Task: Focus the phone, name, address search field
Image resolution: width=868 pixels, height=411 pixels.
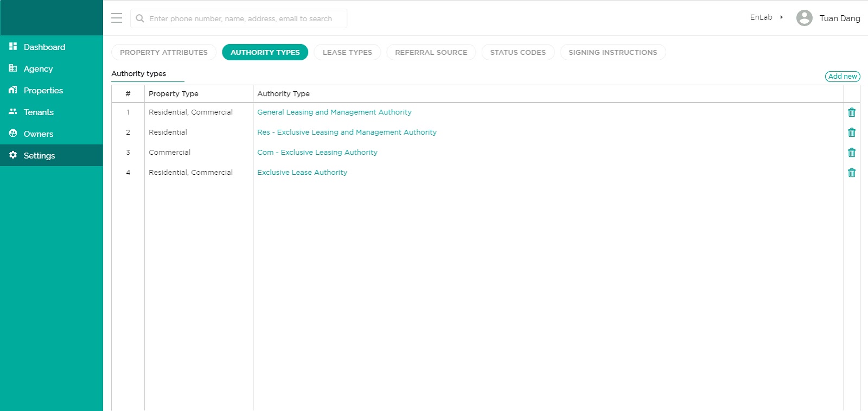Action: [x=239, y=18]
